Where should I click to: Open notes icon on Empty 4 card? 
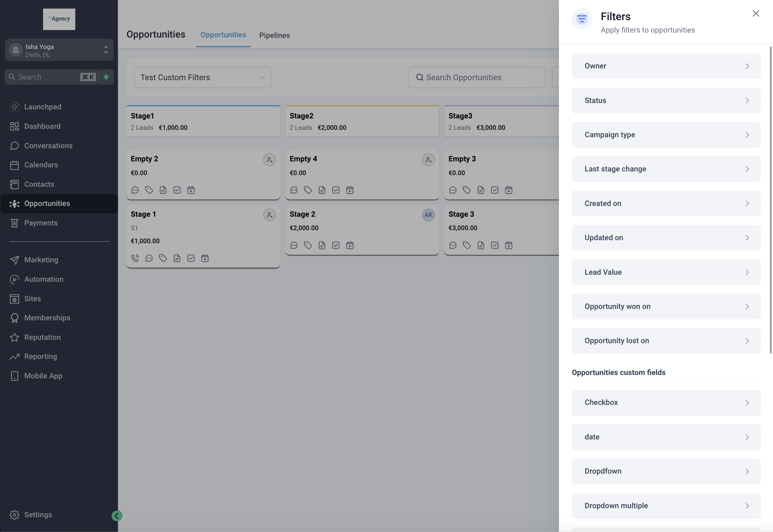pos(322,190)
